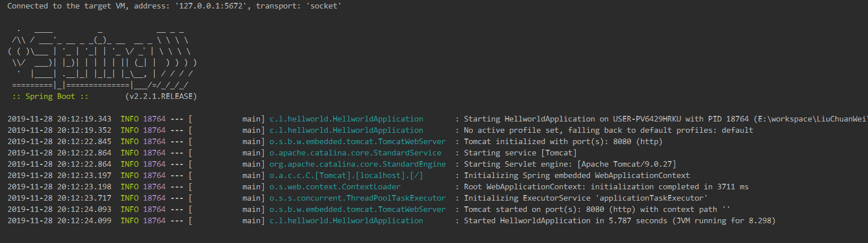
Task: Click the 'Starting service [Tomcat]' message
Action: 520,153
